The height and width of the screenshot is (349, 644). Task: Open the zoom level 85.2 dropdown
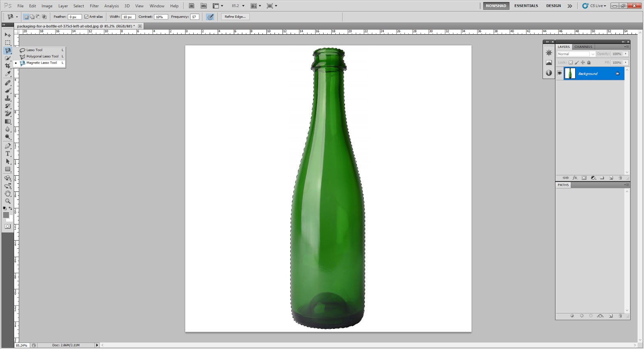pyautogui.click(x=243, y=6)
